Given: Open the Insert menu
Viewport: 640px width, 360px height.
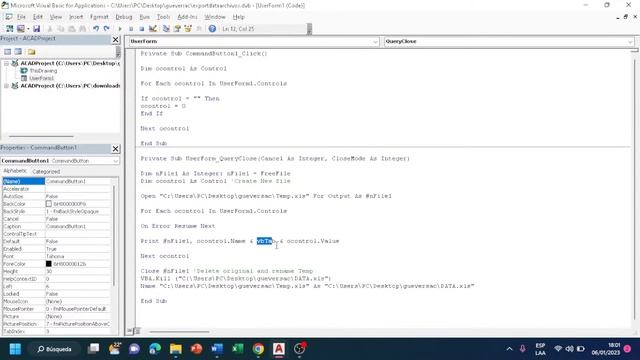Looking at the screenshot, I should [76, 17].
